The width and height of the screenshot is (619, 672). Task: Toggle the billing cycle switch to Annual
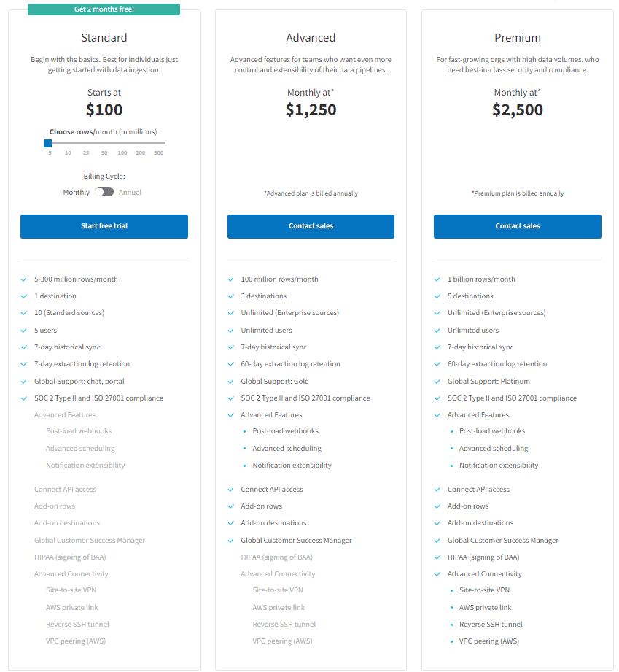tap(104, 191)
